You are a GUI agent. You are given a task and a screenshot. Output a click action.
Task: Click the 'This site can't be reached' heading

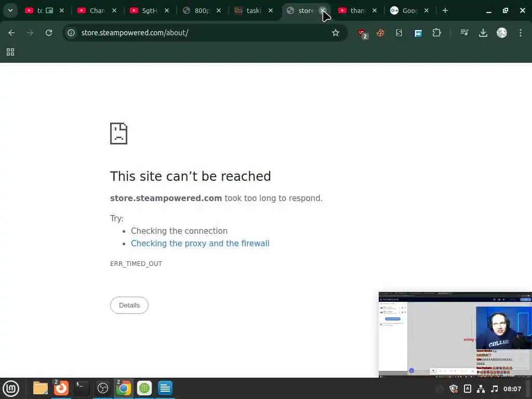[x=190, y=176]
